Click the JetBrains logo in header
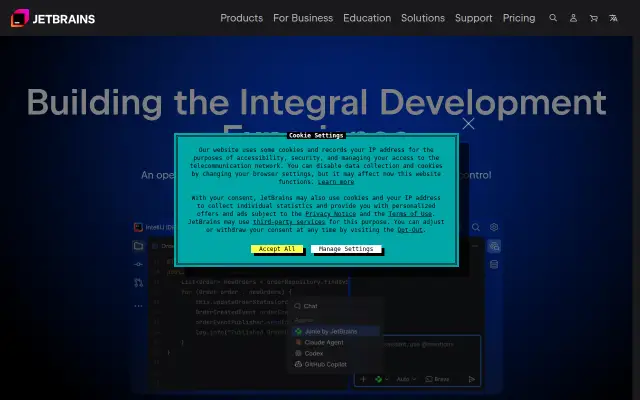640x400 pixels. pos(53,18)
